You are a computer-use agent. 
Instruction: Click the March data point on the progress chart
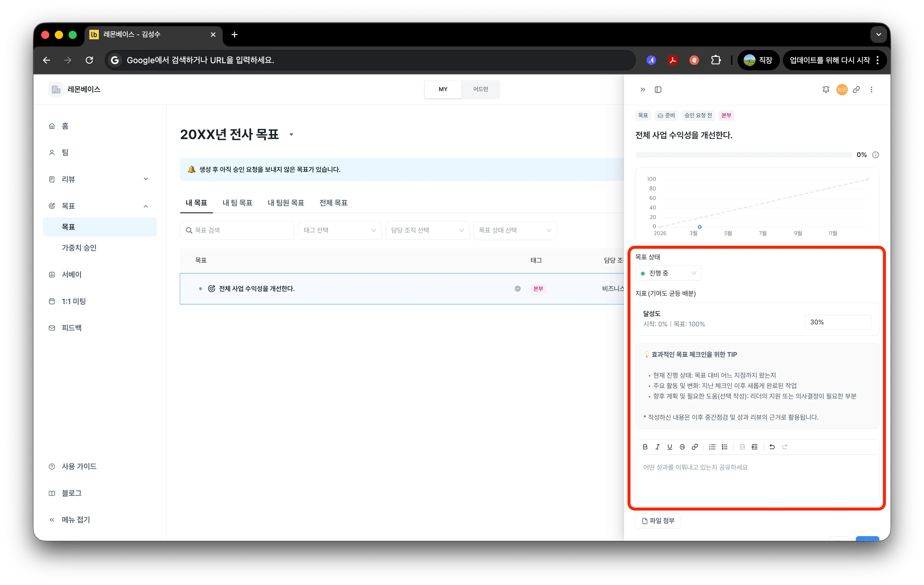(700, 227)
